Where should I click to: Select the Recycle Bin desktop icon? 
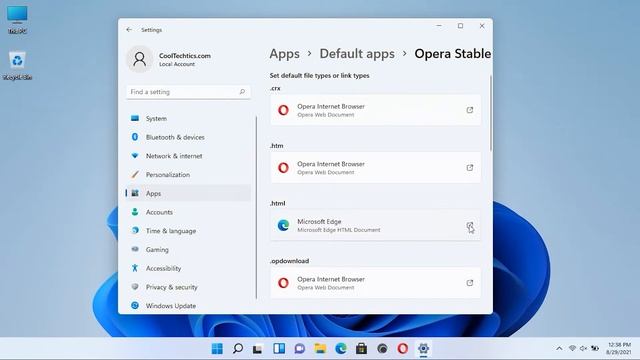(17, 65)
